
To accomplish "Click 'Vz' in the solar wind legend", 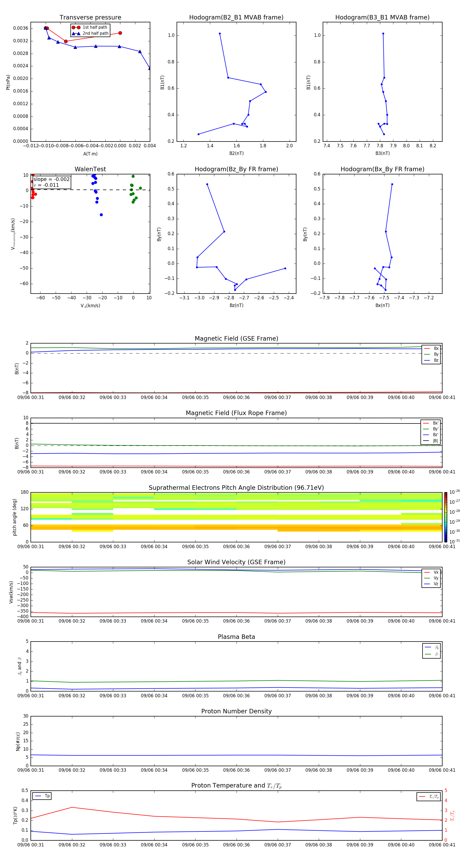I will [x=431, y=584].
